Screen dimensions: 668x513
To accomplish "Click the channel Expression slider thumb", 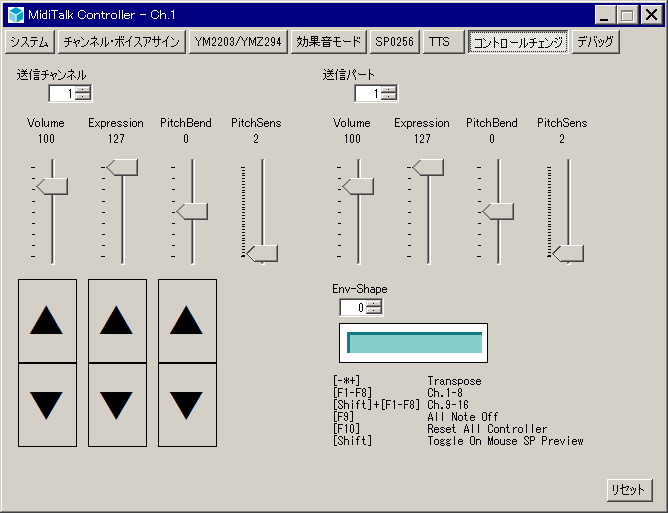I will 122,167.
